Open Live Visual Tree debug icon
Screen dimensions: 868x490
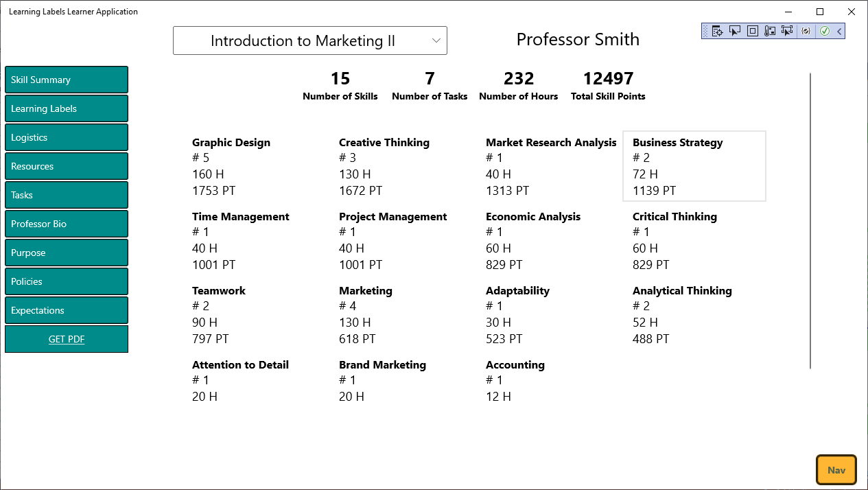click(x=717, y=31)
